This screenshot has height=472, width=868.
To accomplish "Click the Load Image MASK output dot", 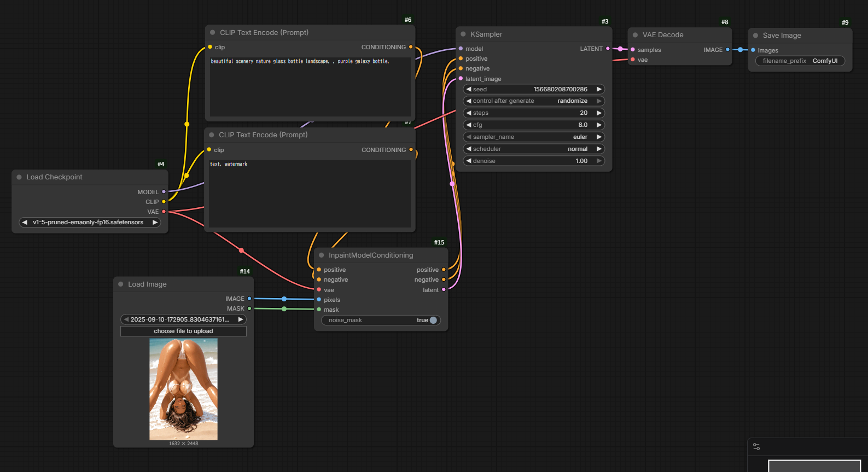I will point(249,308).
